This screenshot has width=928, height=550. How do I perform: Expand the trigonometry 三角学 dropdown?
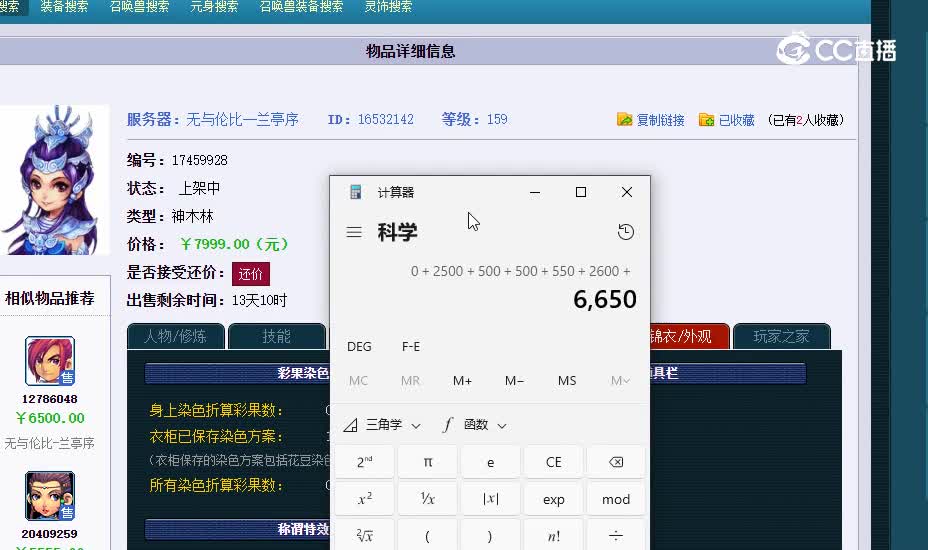(x=382, y=424)
